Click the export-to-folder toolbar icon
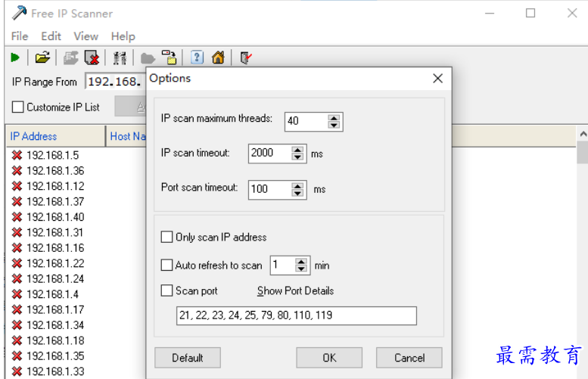The height and width of the screenshot is (379, 588). [x=169, y=57]
